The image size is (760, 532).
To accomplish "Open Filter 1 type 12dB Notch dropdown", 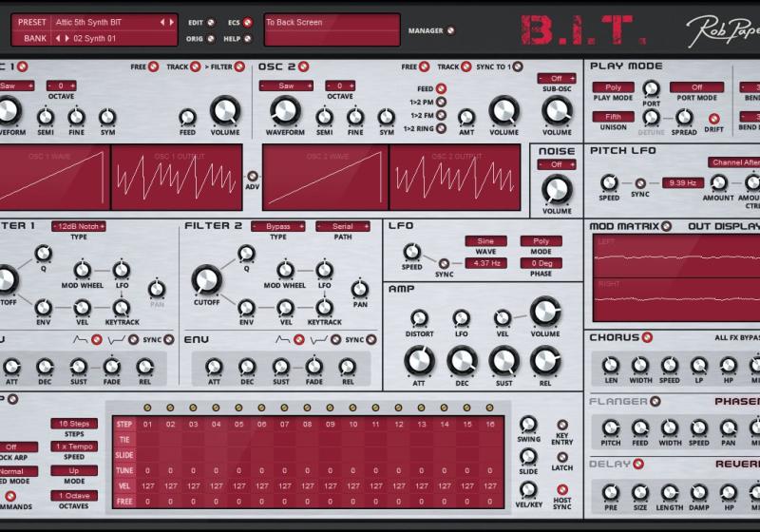I will 79,226.
